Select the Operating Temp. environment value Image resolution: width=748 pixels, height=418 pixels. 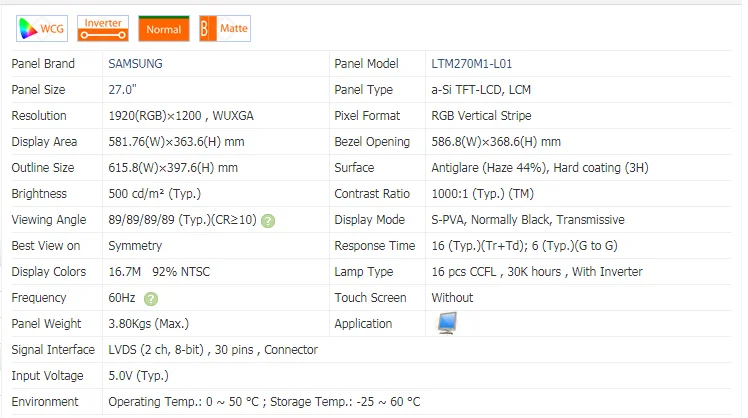point(264,402)
